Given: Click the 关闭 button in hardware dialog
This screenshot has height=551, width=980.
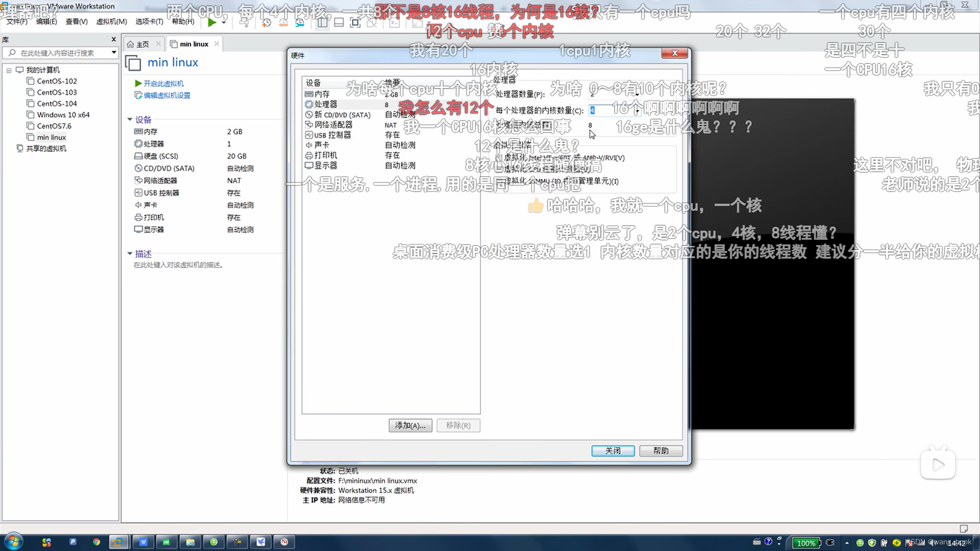Looking at the screenshot, I should 613,451.
